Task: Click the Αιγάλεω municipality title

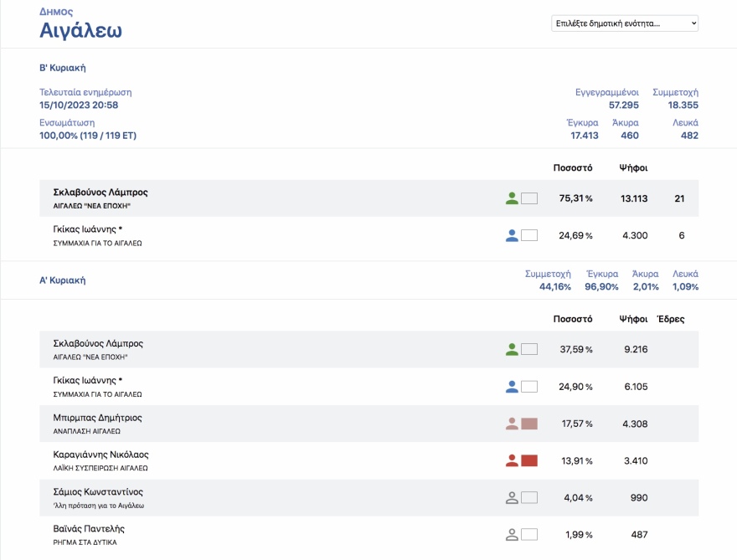Action: tap(81, 32)
